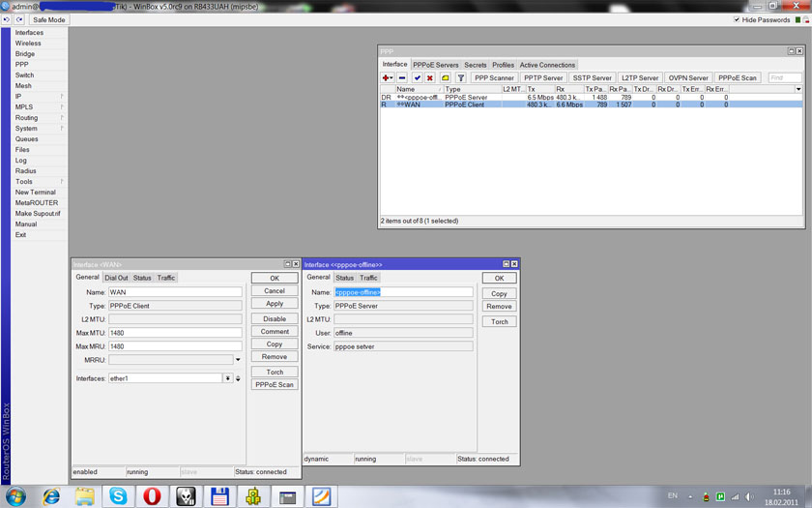812x508 pixels.
Task: Expand MRRU field arrow in WAN dialog
Action: click(238, 360)
